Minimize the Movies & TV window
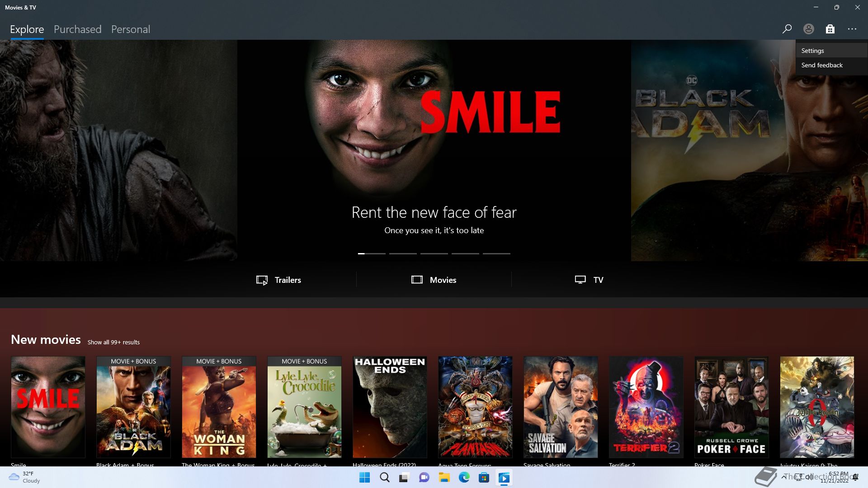 [x=816, y=7]
